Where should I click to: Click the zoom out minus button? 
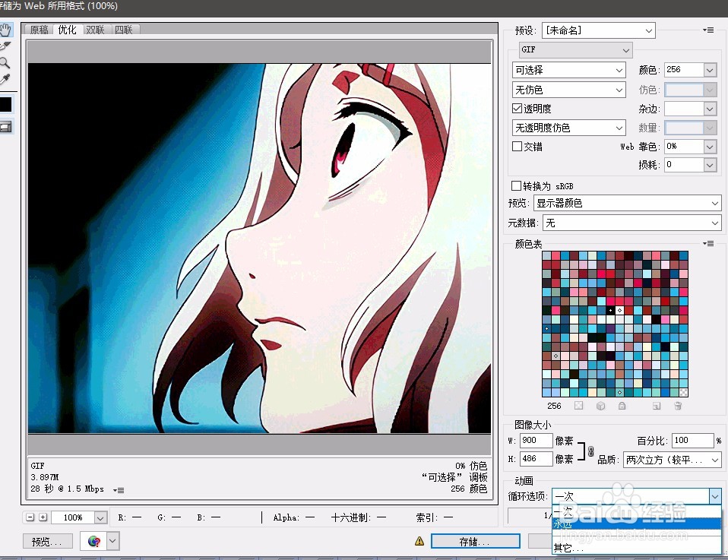[30, 517]
